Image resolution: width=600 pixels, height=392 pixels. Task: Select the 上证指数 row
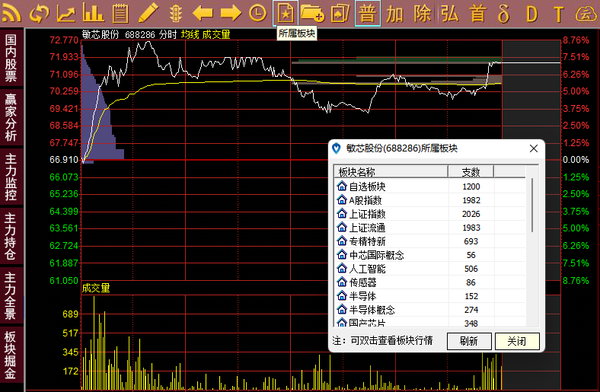[x=430, y=214]
